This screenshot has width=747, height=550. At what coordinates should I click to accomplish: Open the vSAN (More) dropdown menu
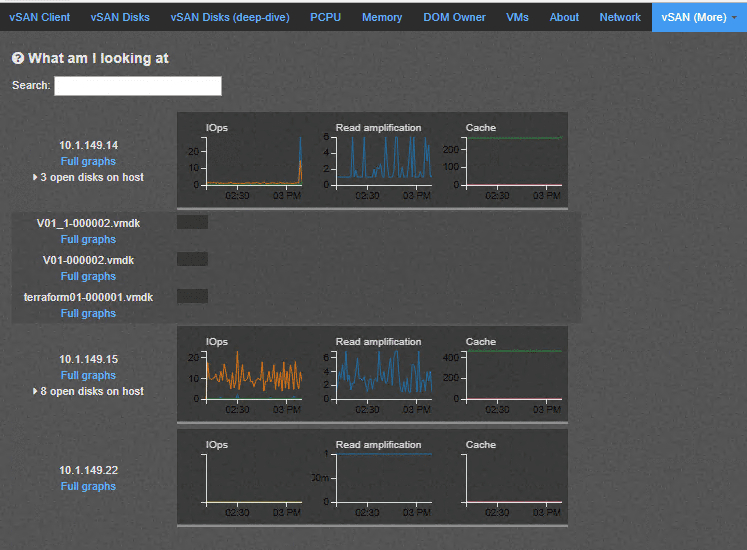(699, 17)
